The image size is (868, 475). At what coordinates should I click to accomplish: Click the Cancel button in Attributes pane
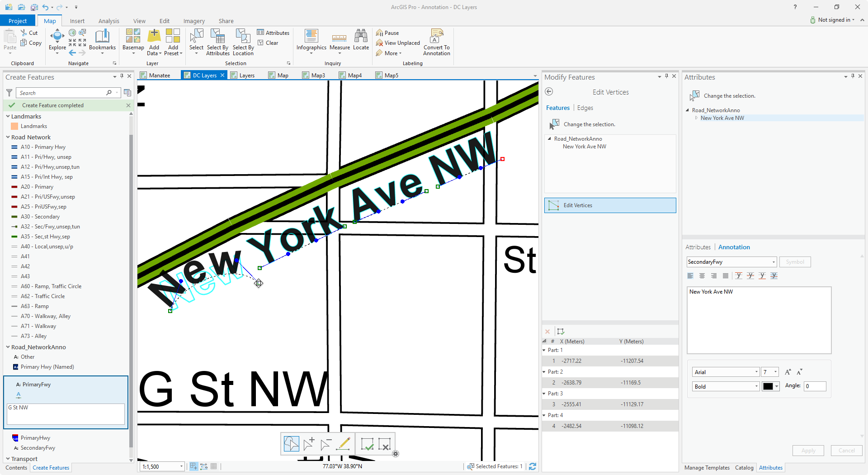[x=847, y=451]
